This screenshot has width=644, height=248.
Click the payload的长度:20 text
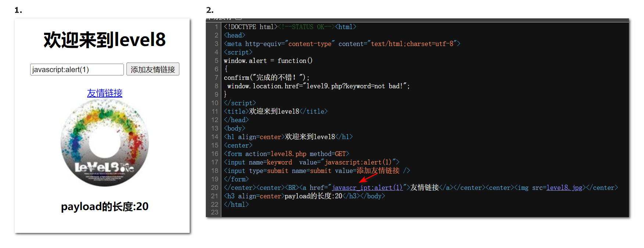(105, 206)
